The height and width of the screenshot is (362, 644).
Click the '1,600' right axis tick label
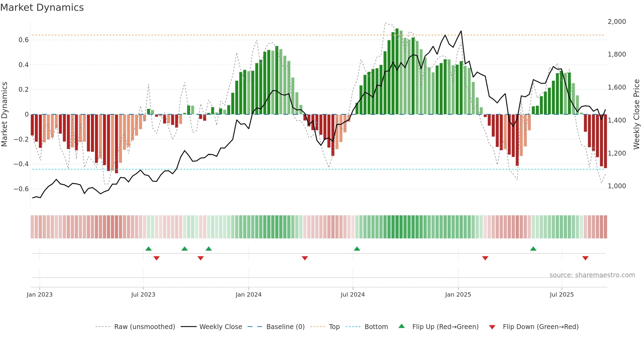(617, 87)
